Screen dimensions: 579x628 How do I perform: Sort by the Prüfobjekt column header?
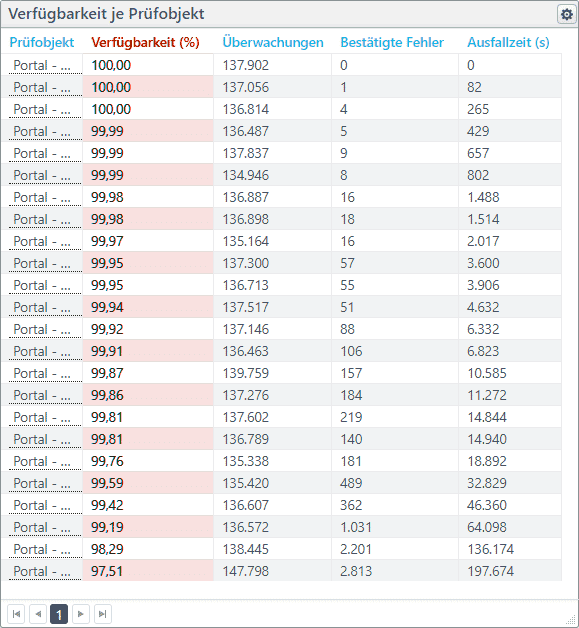(x=42, y=42)
